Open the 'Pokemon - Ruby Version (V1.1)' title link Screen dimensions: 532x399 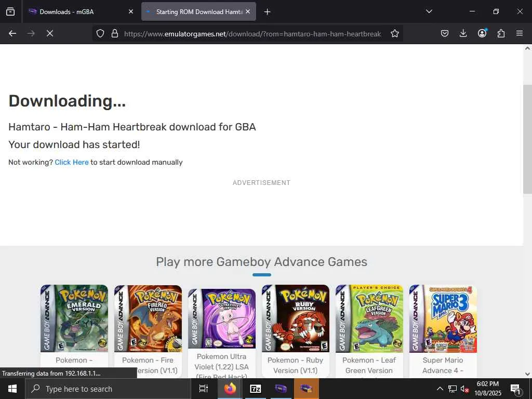(x=295, y=365)
